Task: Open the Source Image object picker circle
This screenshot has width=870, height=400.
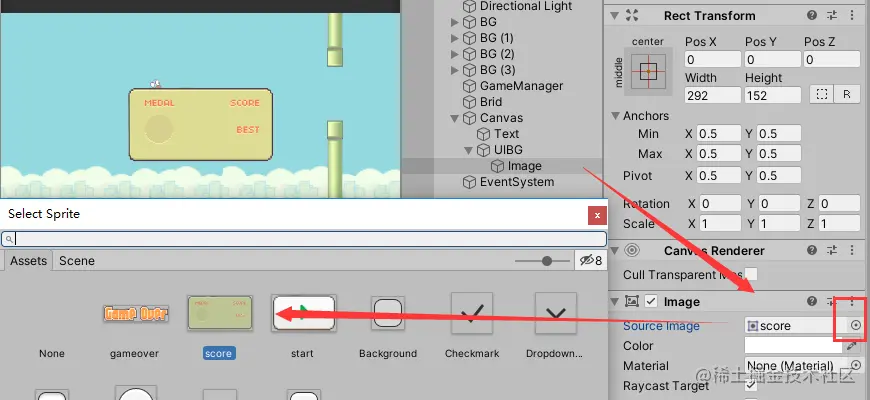Action: tap(856, 326)
